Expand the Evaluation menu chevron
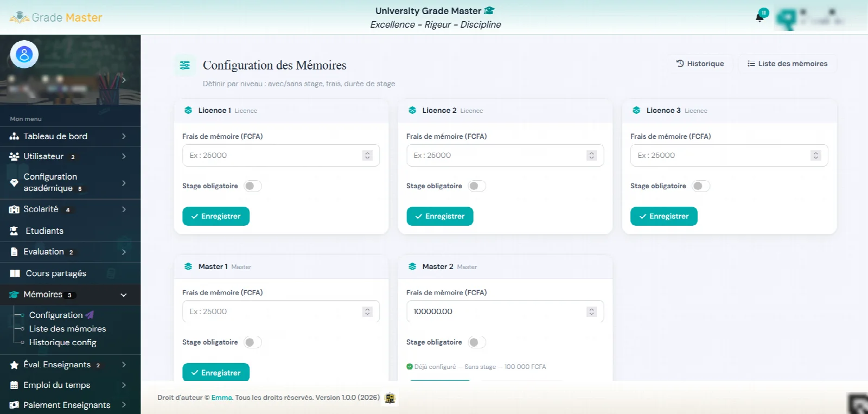Screen dimensions: 868x414 tap(124, 252)
